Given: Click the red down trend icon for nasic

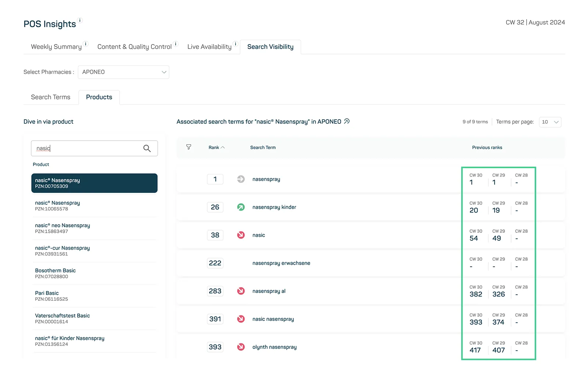Looking at the screenshot, I should (241, 235).
